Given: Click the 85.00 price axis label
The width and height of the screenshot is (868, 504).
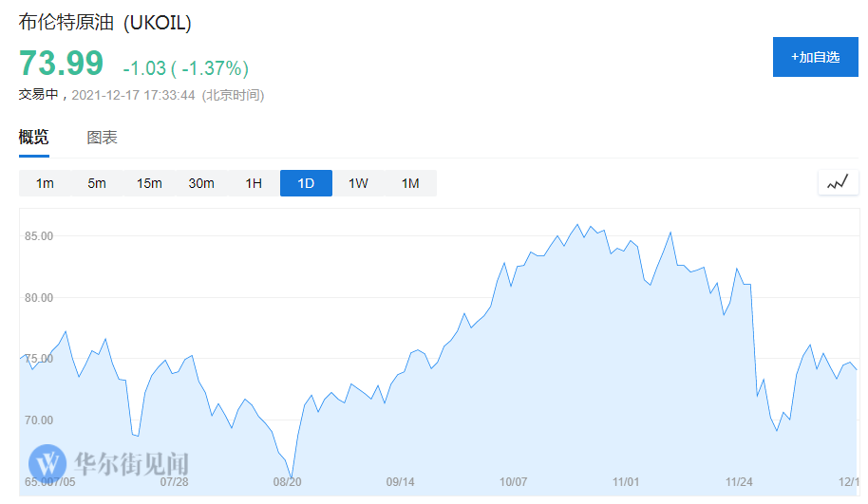Looking at the screenshot, I should [39, 235].
